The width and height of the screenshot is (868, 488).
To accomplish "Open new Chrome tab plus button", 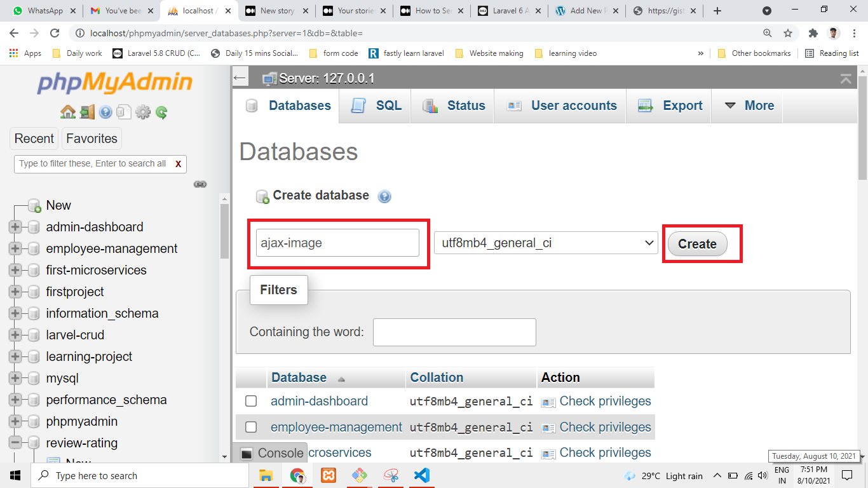I will tap(717, 11).
